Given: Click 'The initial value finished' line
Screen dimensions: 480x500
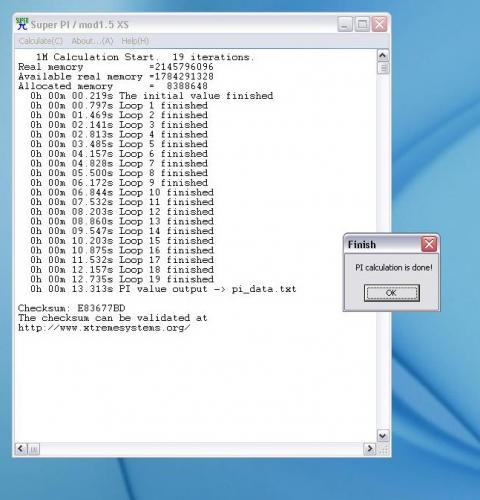Looking at the screenshot, I should pyautogui.click(x=152, y=96).
